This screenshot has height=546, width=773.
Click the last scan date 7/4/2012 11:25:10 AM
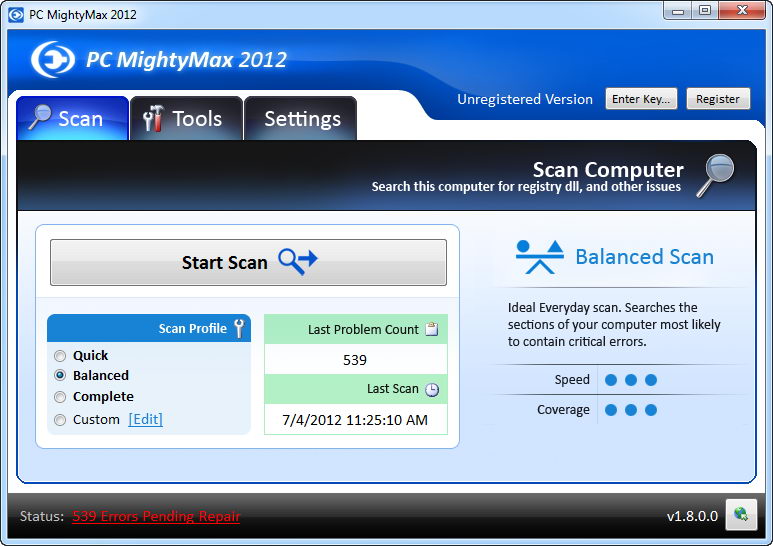pyautogui.click(x=355, y=420)
